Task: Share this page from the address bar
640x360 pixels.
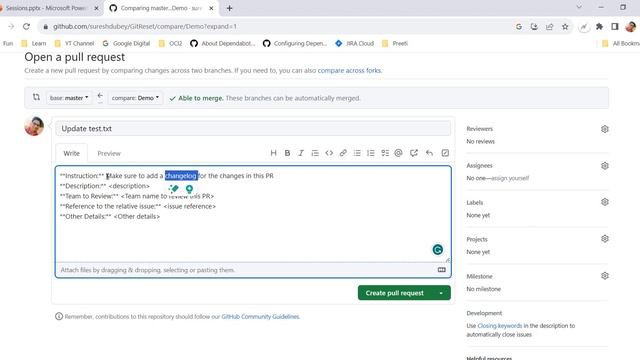Action: [549, 27]
